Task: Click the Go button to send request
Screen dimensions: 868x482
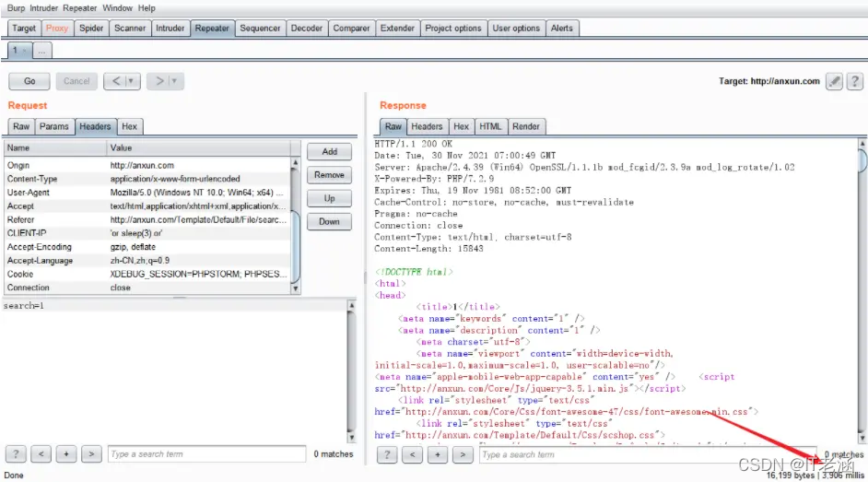Action: click(x=29, y=81)
